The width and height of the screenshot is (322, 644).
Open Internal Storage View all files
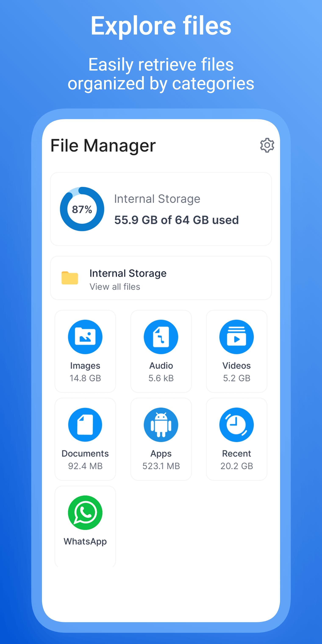point(161,278)
